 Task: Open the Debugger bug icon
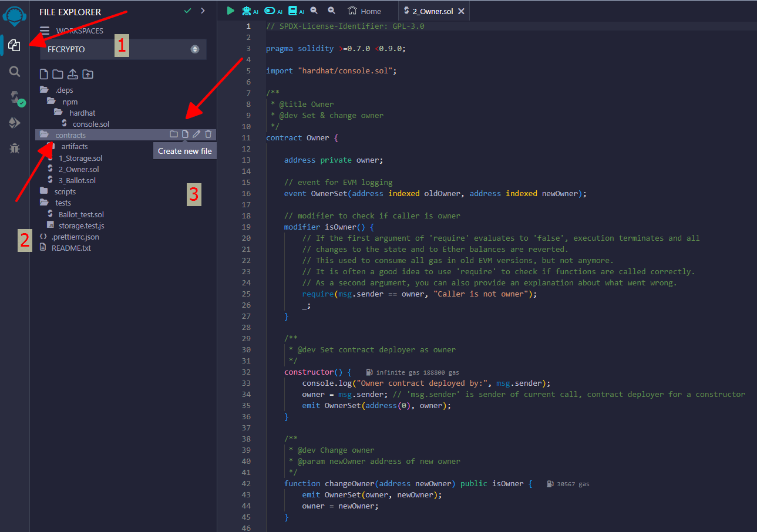pos(14,149)
